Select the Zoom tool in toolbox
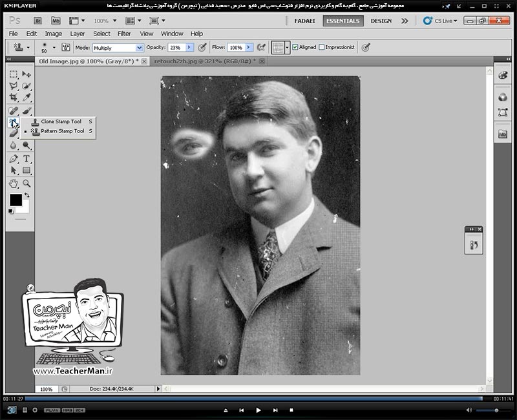Screen dimensions: 517x420 tap(26, 184)
